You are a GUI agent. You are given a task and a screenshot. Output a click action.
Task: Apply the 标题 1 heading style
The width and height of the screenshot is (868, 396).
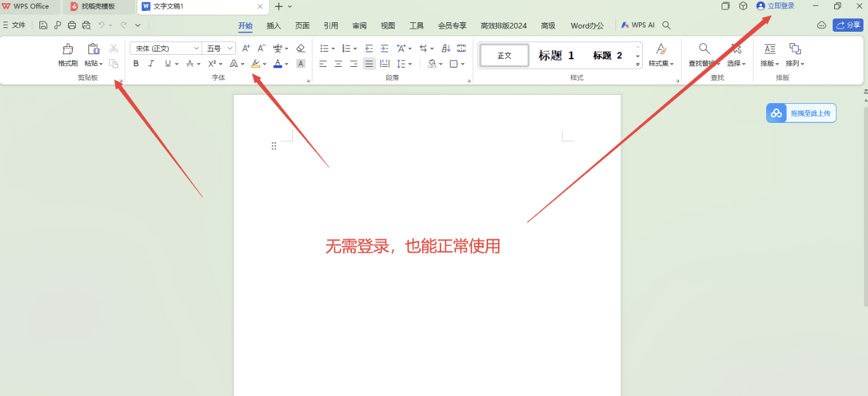click(556, 55)
